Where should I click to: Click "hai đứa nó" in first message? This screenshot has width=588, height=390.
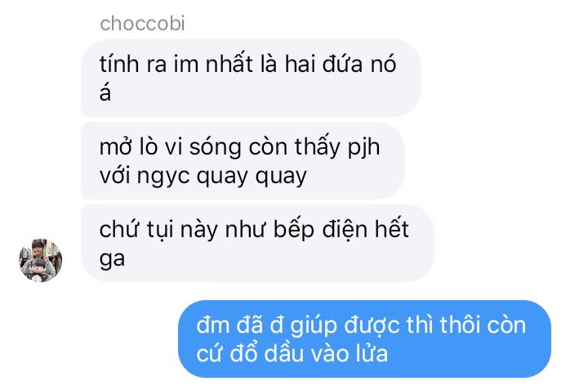(x=341, y=64)
